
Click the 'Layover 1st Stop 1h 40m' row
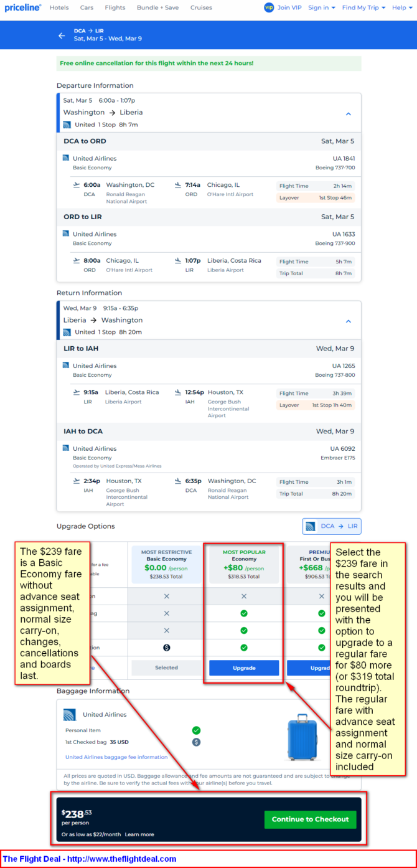[x=316, y=405]
